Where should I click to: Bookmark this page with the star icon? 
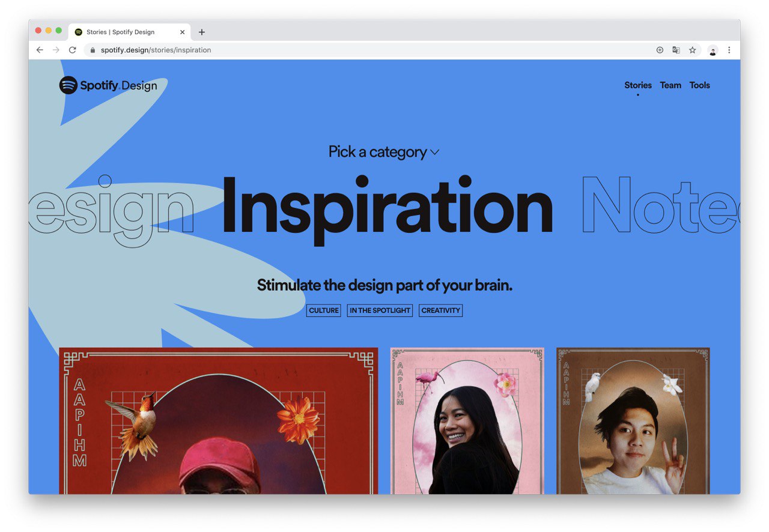[692, 50]
